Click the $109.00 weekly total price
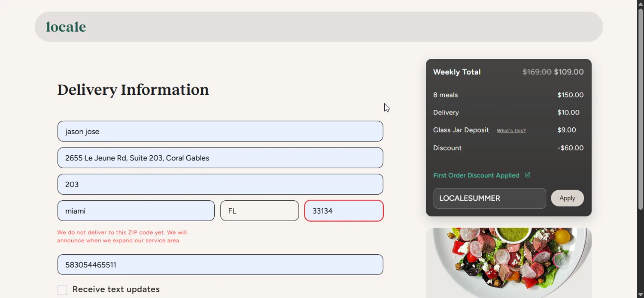Image resolution: width=644 pixels, height=298 pixels. click(569, 72)
